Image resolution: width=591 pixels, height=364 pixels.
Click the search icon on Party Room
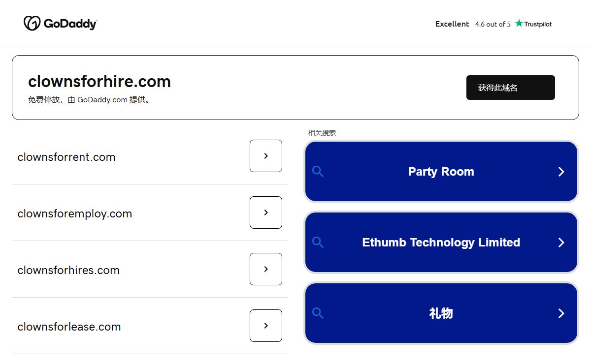[x=318, y=172]
